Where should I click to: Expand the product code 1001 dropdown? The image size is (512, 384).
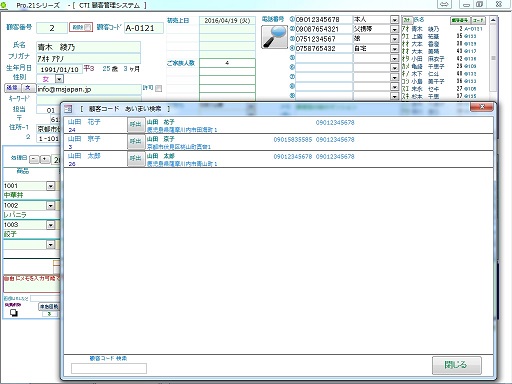pos(50,186)
